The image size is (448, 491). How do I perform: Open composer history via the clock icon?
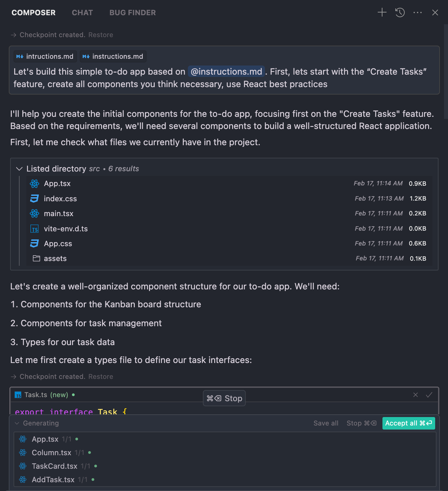pyautogui.click(x=400, y=12)
